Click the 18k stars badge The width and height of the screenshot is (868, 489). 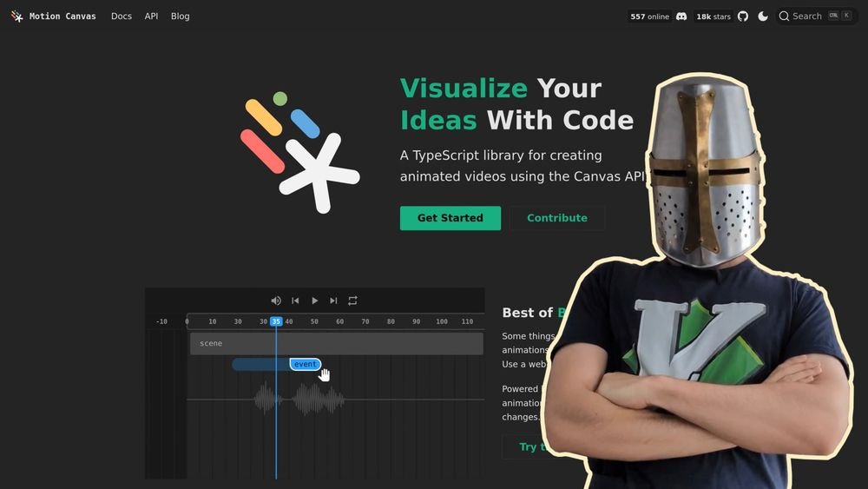(x=713, y=17)
